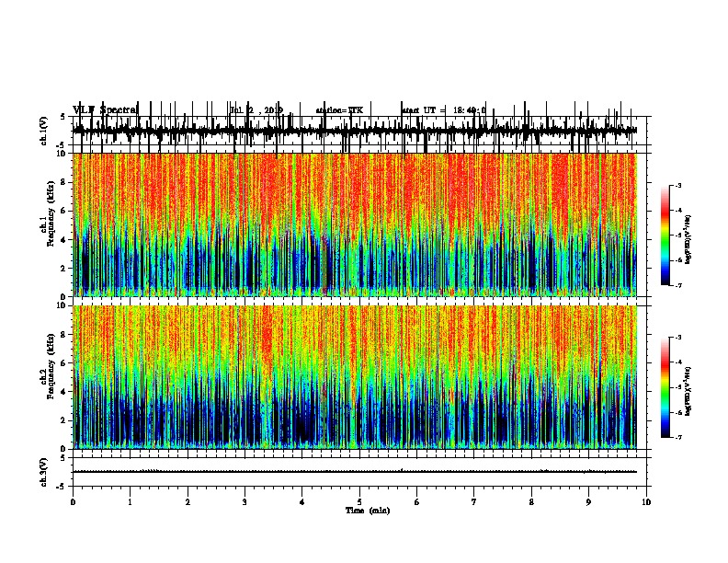
Task: Click the 'start UT = 18:40:0' label
Action: (x=444, y=110)
